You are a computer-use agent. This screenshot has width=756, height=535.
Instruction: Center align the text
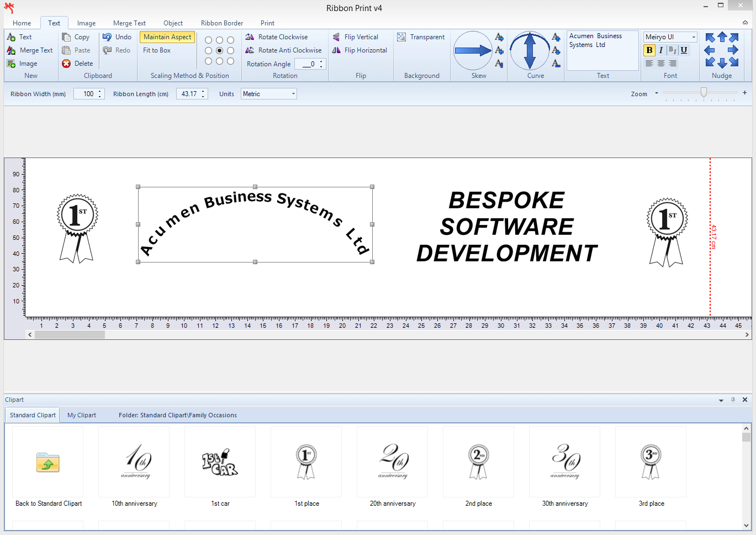[661, 64]
